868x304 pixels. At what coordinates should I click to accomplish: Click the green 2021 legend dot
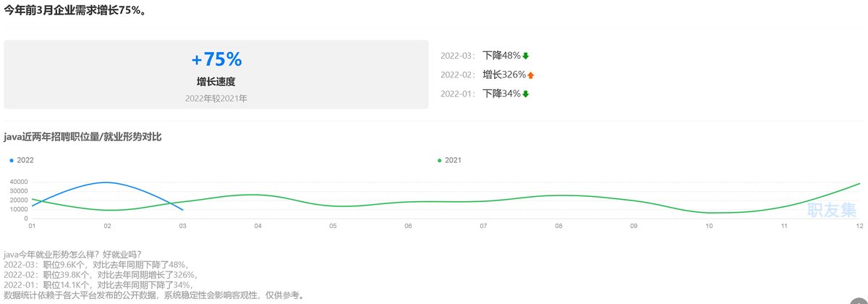click(x=440, y=160)
